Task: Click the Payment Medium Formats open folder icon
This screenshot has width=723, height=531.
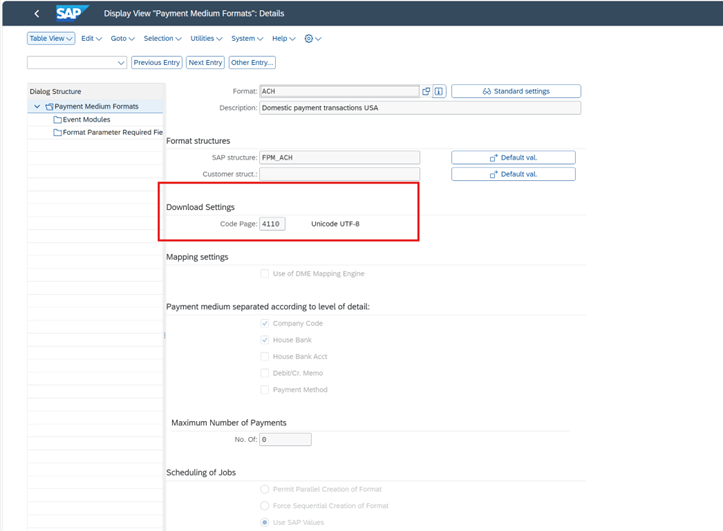Action: coord(49,106)
